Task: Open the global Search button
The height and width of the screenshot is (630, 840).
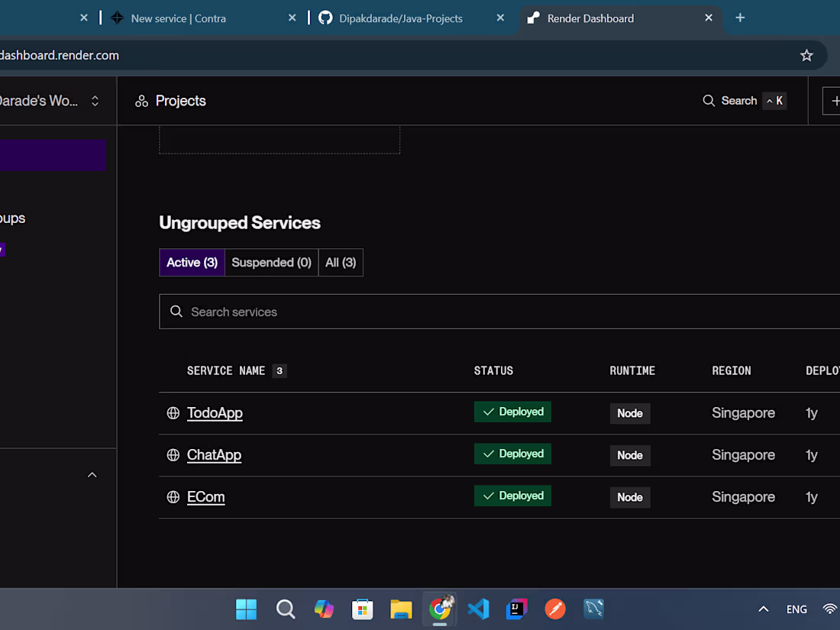Action: [x=744, y=101]
